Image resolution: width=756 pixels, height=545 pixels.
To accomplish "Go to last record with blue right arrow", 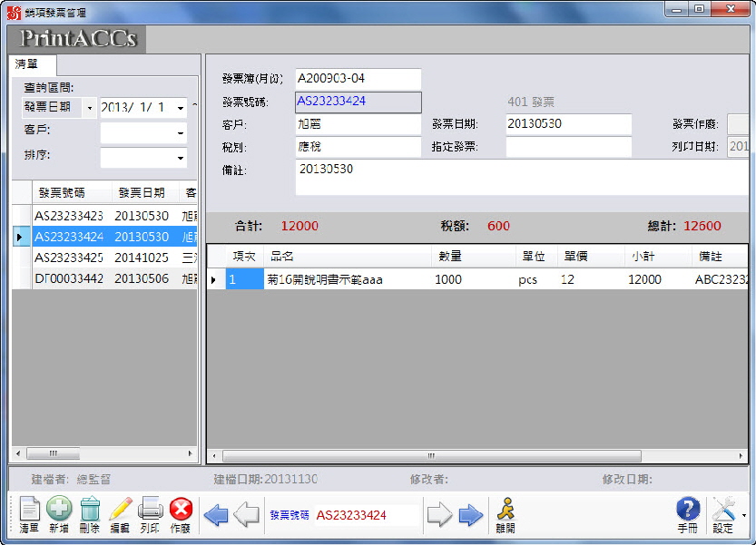I will tap(471, 516).
